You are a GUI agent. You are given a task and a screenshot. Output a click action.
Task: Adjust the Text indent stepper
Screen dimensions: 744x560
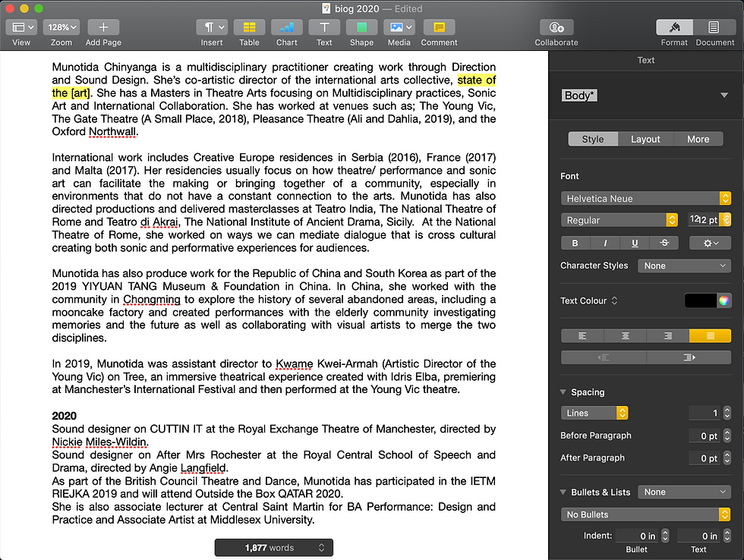[x=727, y=536]
